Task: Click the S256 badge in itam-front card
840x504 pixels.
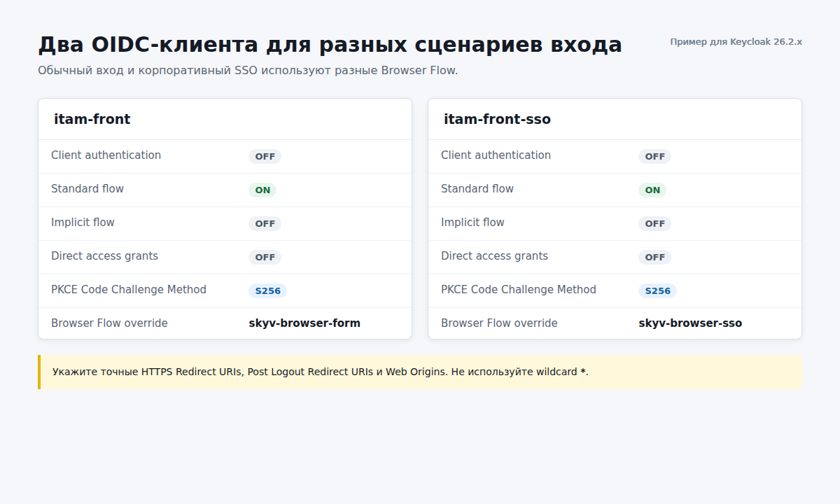Action: pyautogui.click(x=267, y=291)
